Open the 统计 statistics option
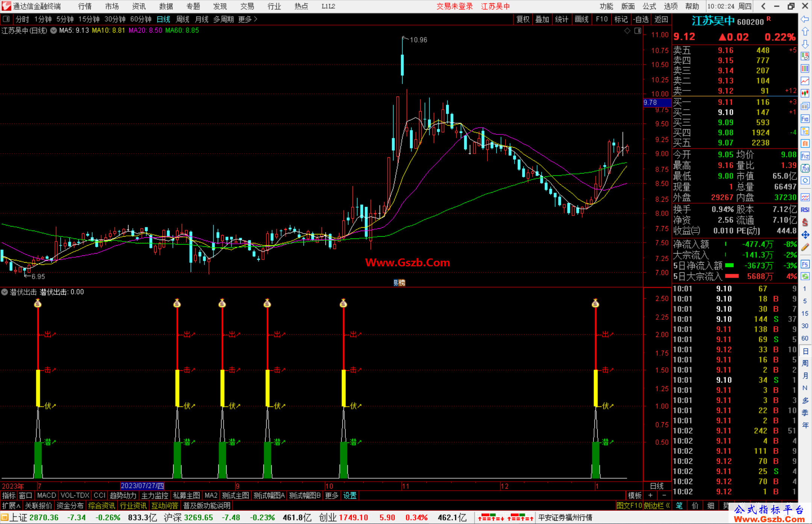812x524 pixels. 562,19
